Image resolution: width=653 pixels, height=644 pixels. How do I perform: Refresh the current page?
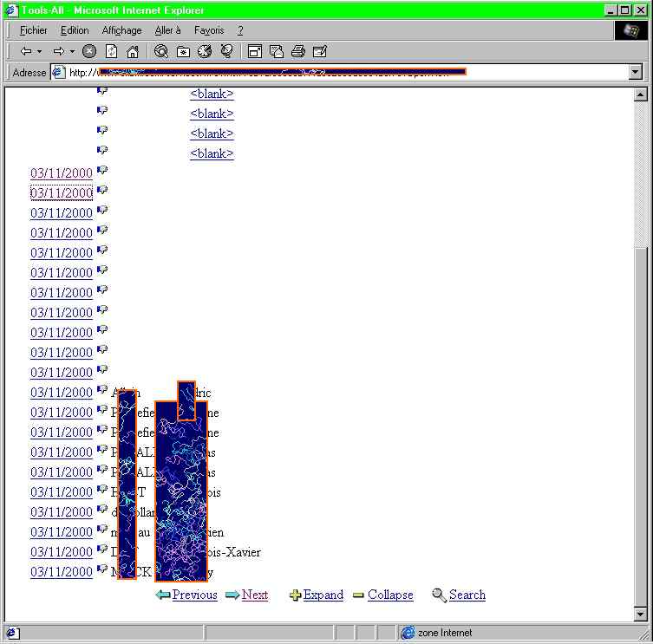point(111,52)
